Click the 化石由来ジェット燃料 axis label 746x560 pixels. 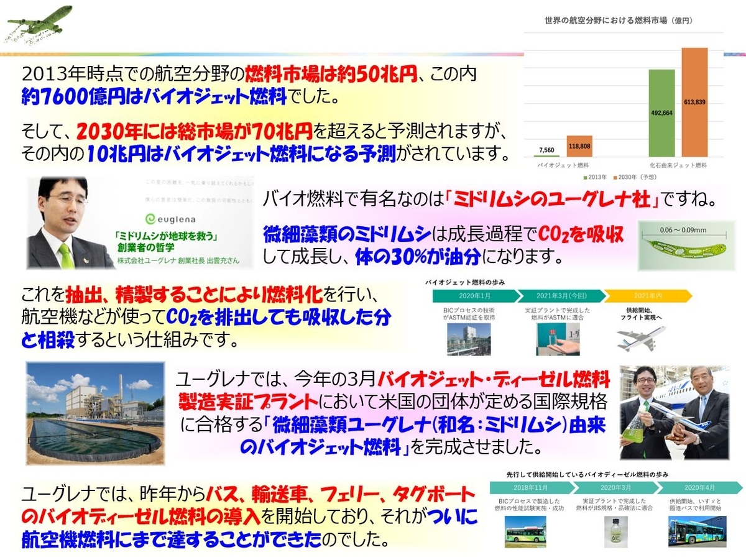pos(678,165)
